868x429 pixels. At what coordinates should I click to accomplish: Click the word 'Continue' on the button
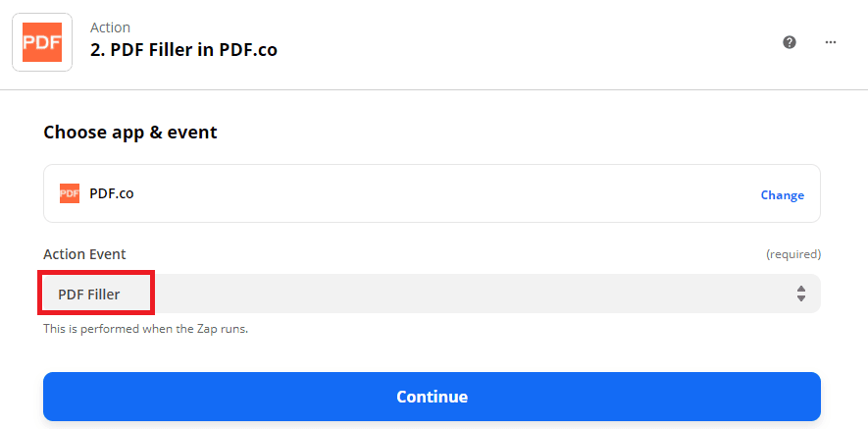[432, 397]
